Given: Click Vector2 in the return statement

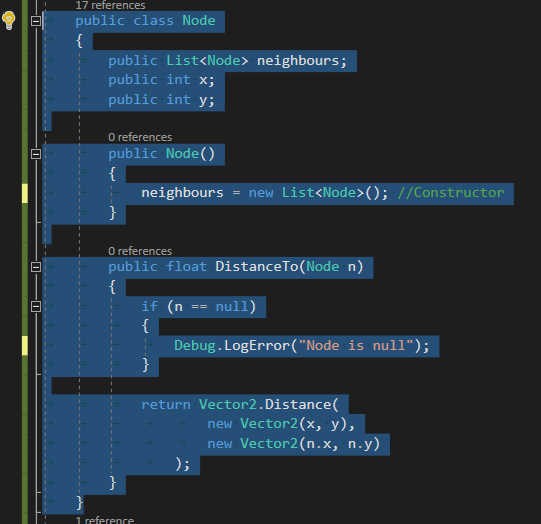Looking at the screenshot, I should coord(228,404).
